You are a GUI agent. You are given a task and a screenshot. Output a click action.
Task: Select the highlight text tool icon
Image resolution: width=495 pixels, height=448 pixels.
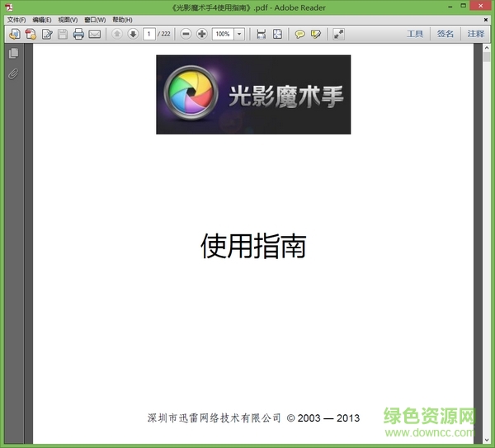316,34
